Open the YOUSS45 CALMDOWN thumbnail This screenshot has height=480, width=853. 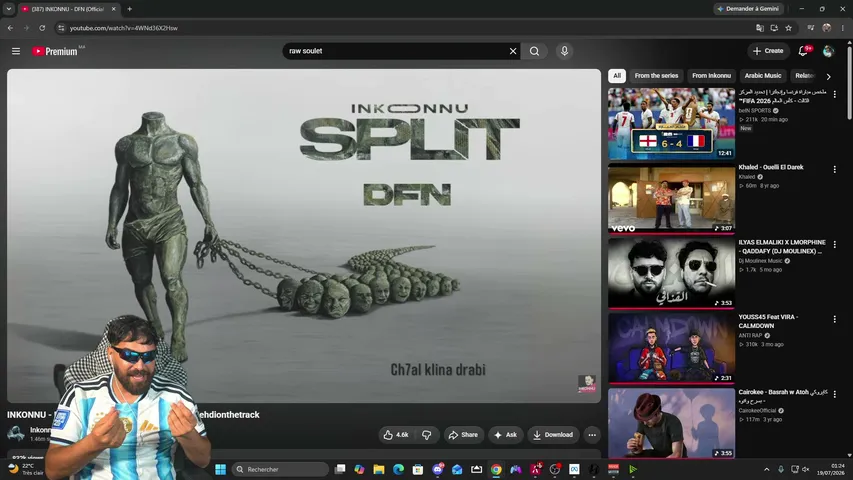671,348
